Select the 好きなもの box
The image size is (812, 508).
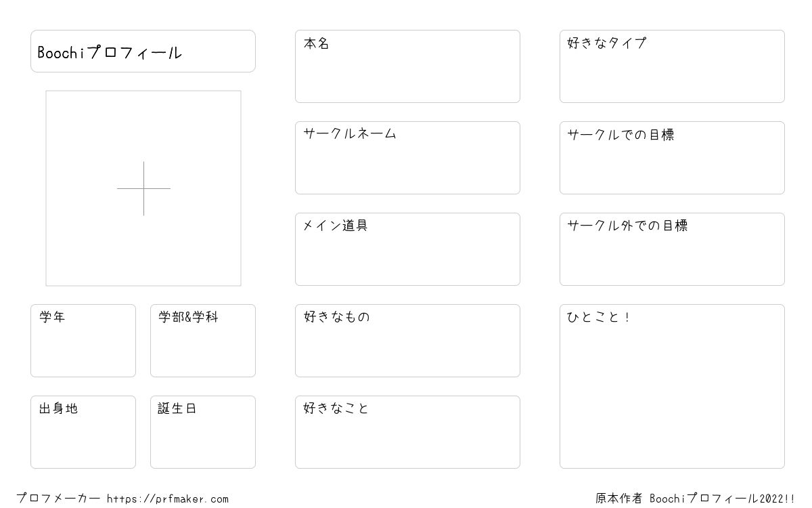pyautogui.click(x=407, y=341)
